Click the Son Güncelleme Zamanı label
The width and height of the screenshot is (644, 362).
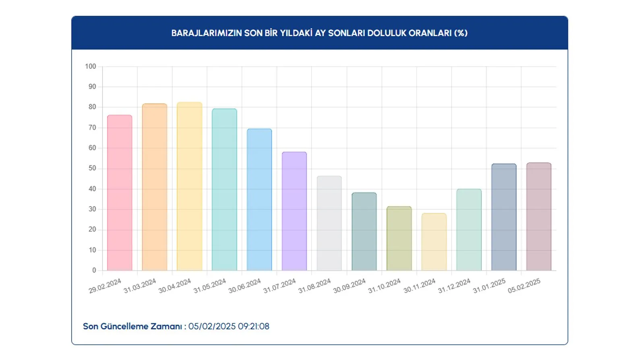click(x=132, y=326)
